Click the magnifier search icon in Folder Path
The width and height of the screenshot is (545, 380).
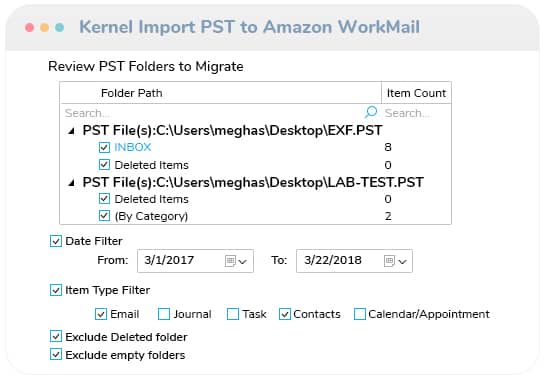point(371,112)
